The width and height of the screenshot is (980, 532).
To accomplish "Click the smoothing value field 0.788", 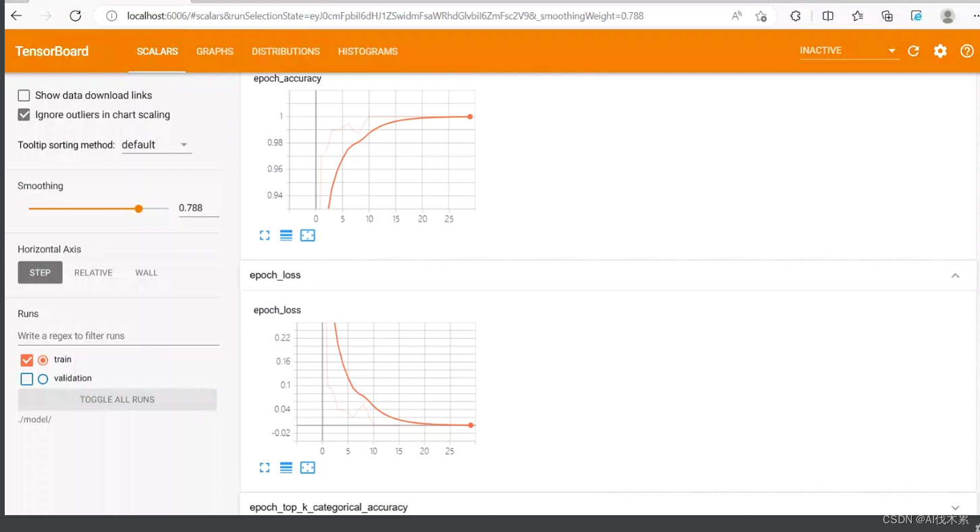I will pos(198,208).
